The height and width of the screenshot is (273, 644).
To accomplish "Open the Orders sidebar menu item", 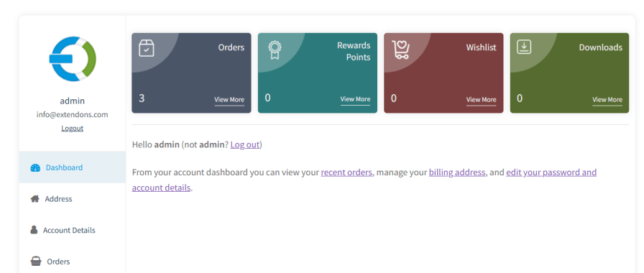I will tap(73, 262).
